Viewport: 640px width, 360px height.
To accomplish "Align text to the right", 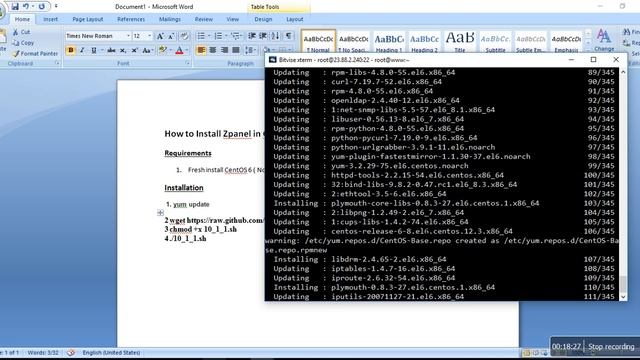I will tap(224, 50).
